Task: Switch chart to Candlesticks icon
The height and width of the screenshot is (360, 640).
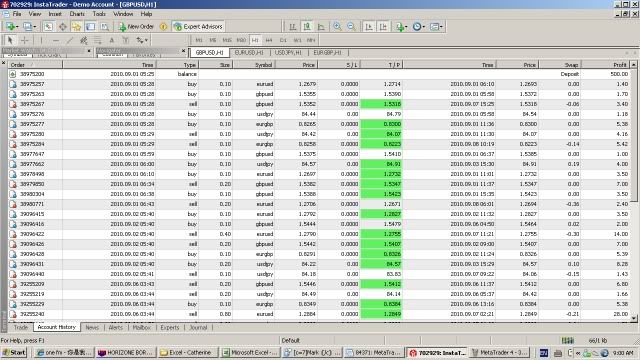Action: coord(307,27)
